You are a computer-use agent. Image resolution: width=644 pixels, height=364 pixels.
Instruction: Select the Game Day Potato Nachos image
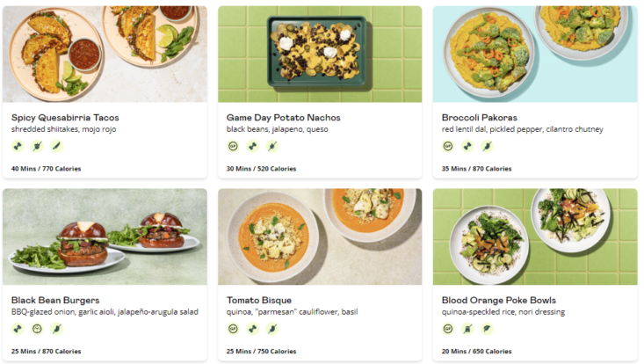pos(320,54)
